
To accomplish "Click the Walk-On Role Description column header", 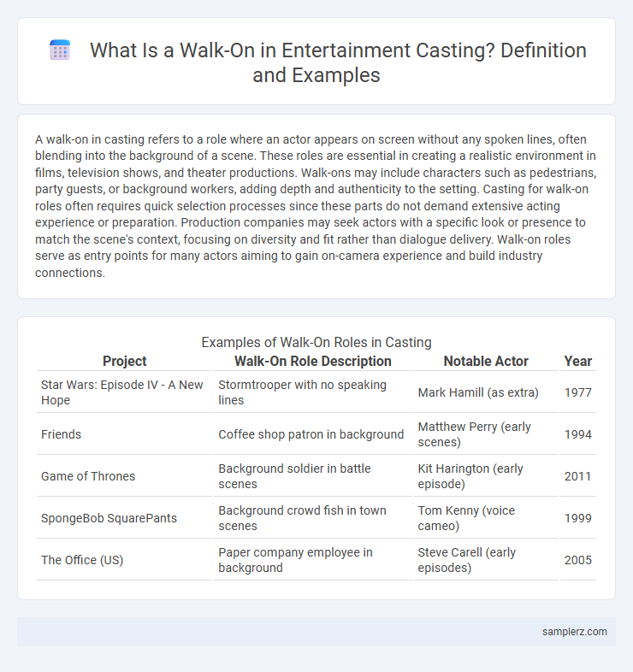I will click(313, 362).
